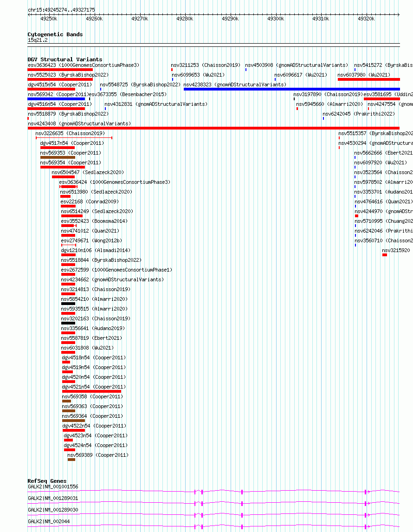The width and height of the screenshot is (413, 532).
Task: Select nsv4741012 (Quan2021) variant
Action: [x=90, y=231]
